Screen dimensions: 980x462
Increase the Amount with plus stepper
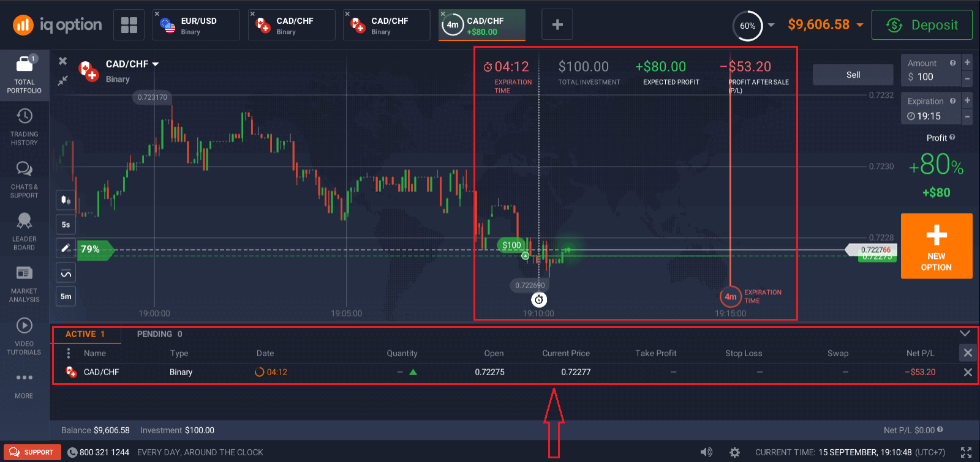(967, 62)
